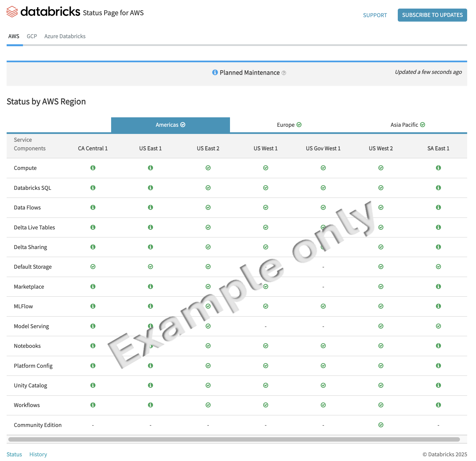
Task: Click Model Serving checkmark for US East 2
Action: click(208, 326)
